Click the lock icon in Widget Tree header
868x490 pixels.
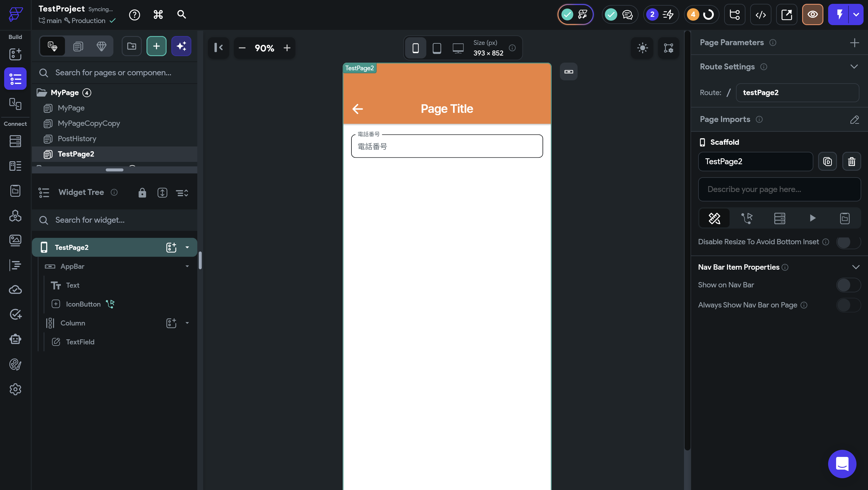click(x=142, y=193)
